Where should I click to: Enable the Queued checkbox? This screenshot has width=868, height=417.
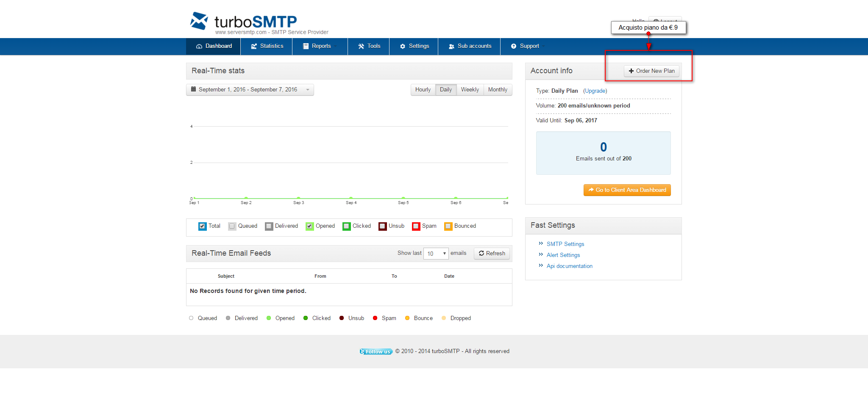point(232,226)
